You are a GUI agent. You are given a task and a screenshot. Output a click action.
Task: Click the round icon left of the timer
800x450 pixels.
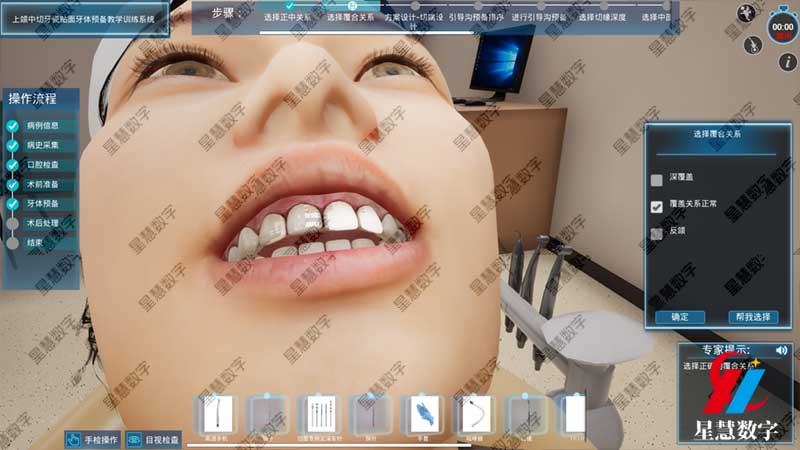[x=746, y=14]
